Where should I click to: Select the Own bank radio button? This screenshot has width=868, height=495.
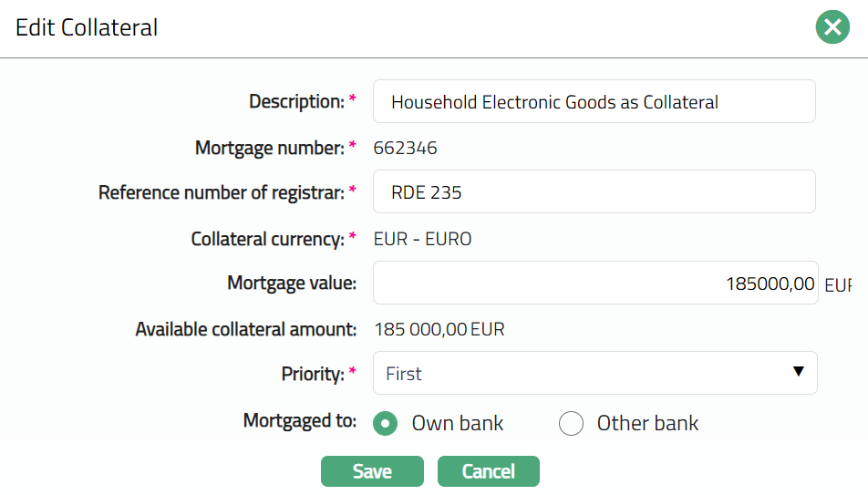[x=387, y=424]
